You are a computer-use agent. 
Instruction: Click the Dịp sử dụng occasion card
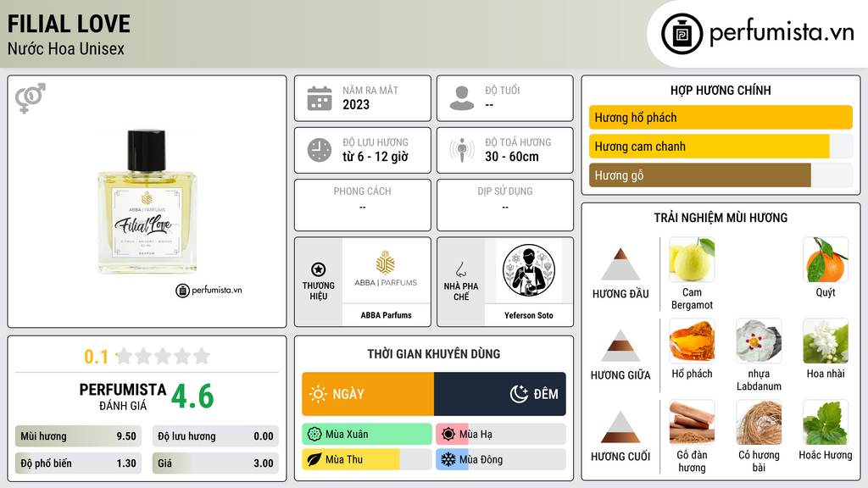(x=505, y=205)
